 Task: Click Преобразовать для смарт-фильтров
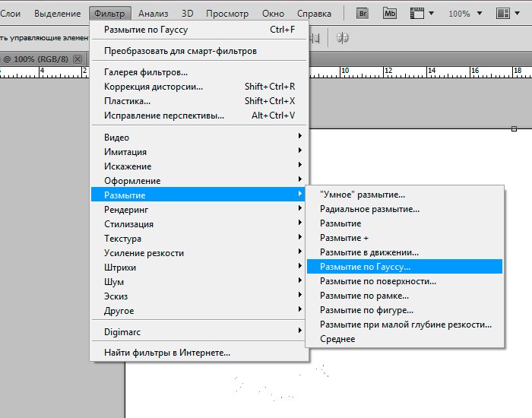point(180,51)
